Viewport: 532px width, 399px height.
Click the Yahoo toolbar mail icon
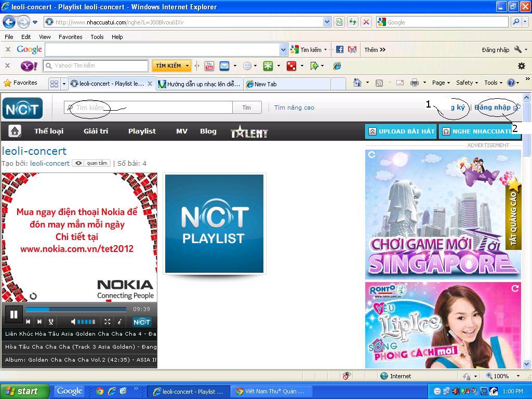(224, 66)
